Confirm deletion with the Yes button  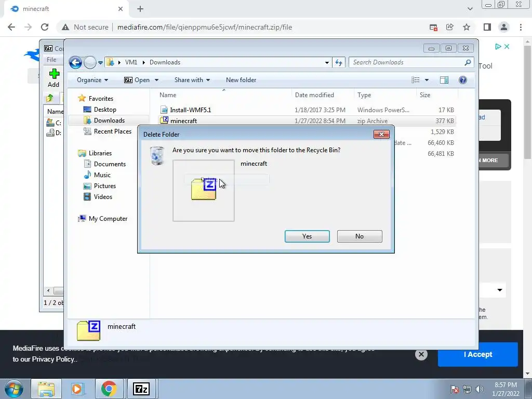(x=307, y=236)
